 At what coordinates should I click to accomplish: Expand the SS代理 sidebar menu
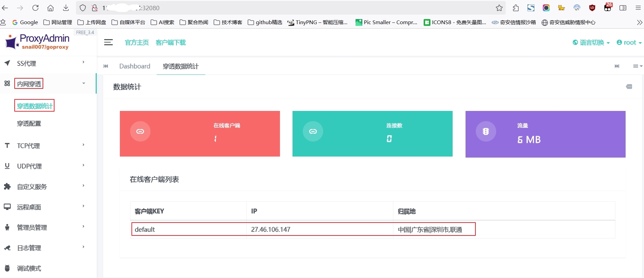point(44,63)
